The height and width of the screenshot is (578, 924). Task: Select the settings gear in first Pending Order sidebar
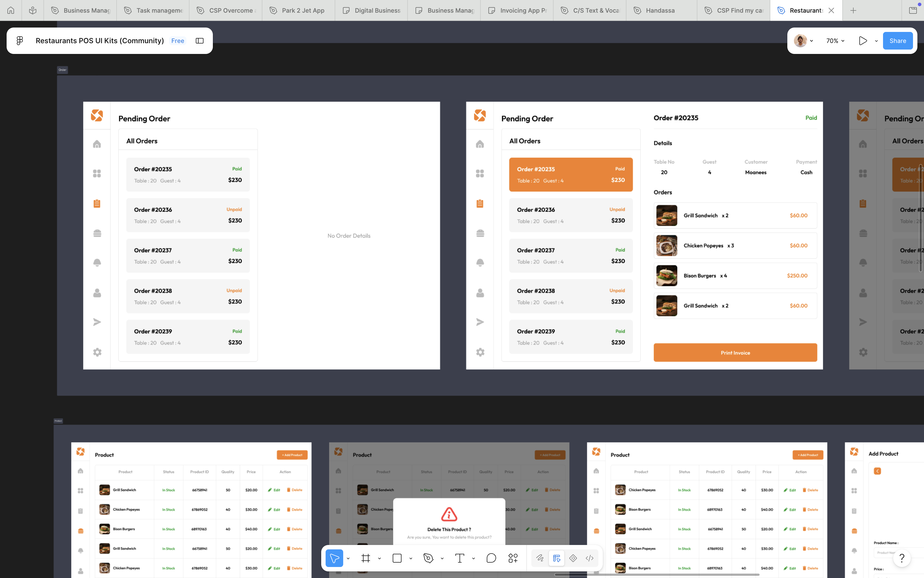(97, 352)
